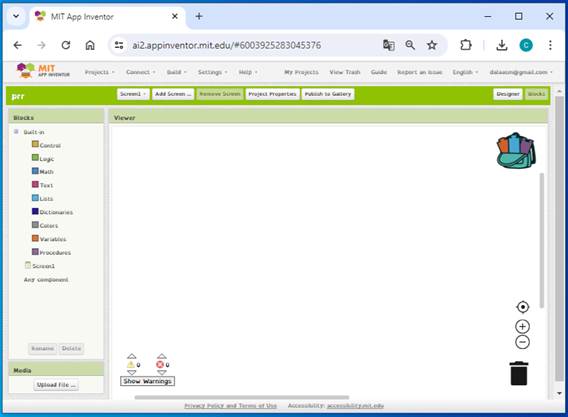Select the Math blocks category
The width and height of the screenshot is (568, 417).
[x=43, y=171]
